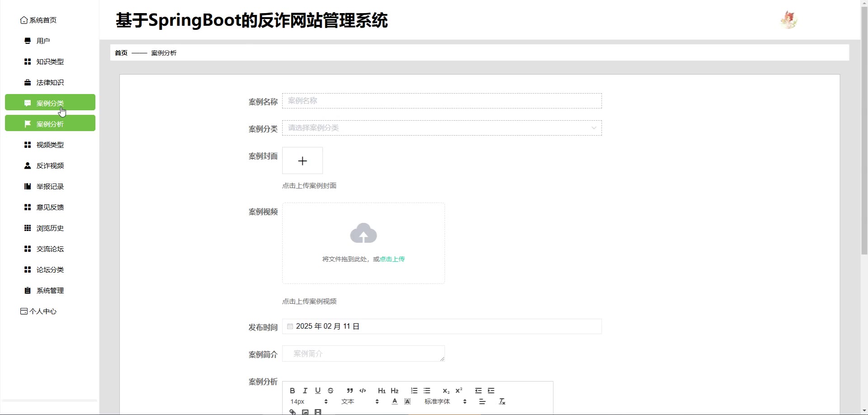Click the scrollbar up arrow

(x=864, y=4)
